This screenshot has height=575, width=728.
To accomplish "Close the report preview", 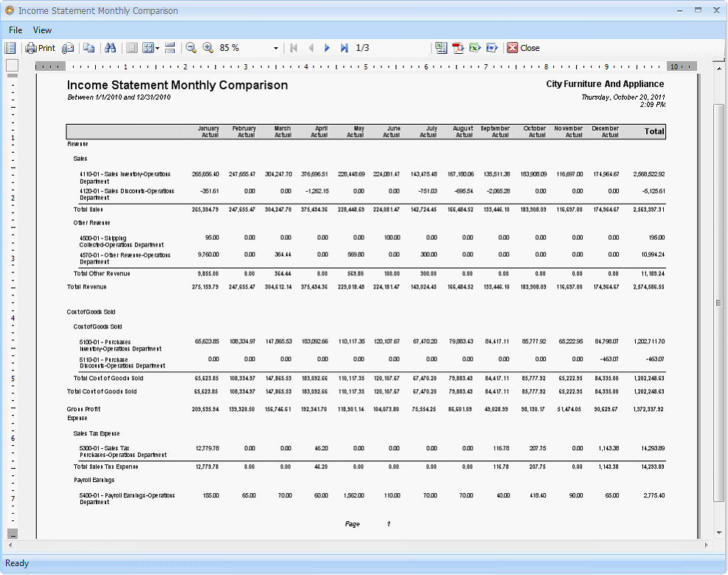I will click(523, 48).
